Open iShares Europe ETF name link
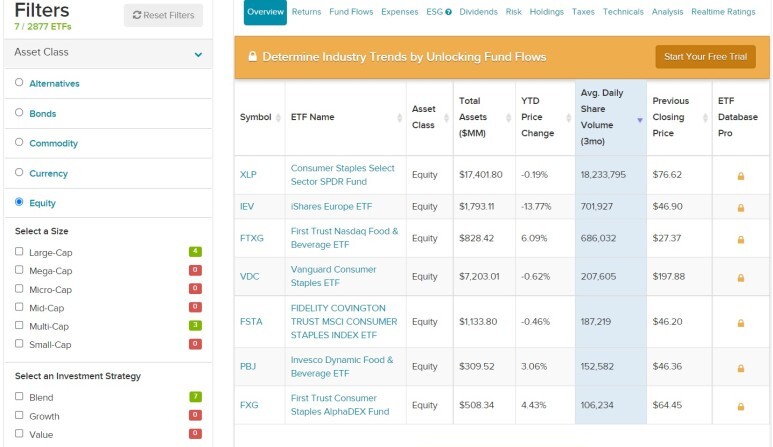The width and height of the screenshot is (773, 447). pos(331,206)
